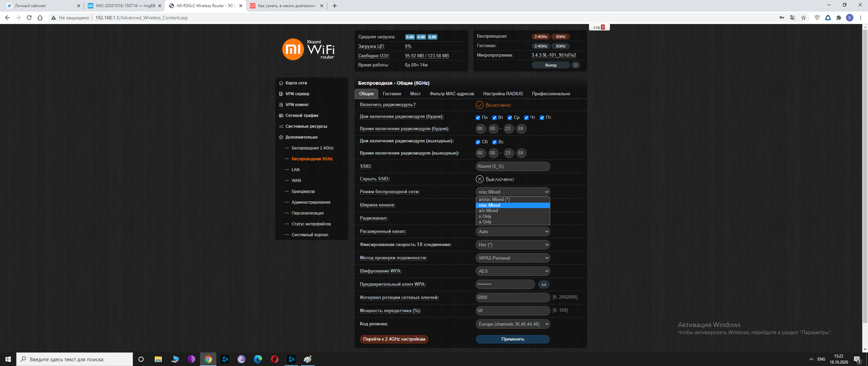Switch to the Мост tab
The width and height of the screenshot is (868, 366).
415,94
